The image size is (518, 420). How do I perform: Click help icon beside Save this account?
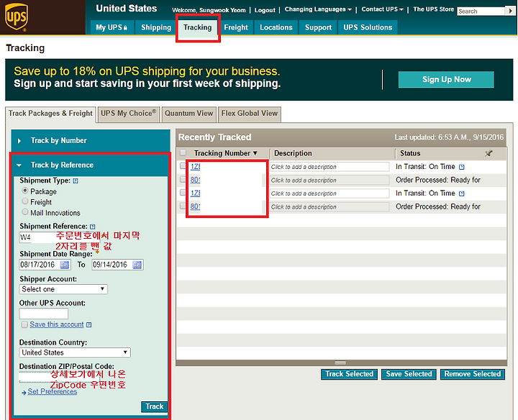tap(89, 325)
